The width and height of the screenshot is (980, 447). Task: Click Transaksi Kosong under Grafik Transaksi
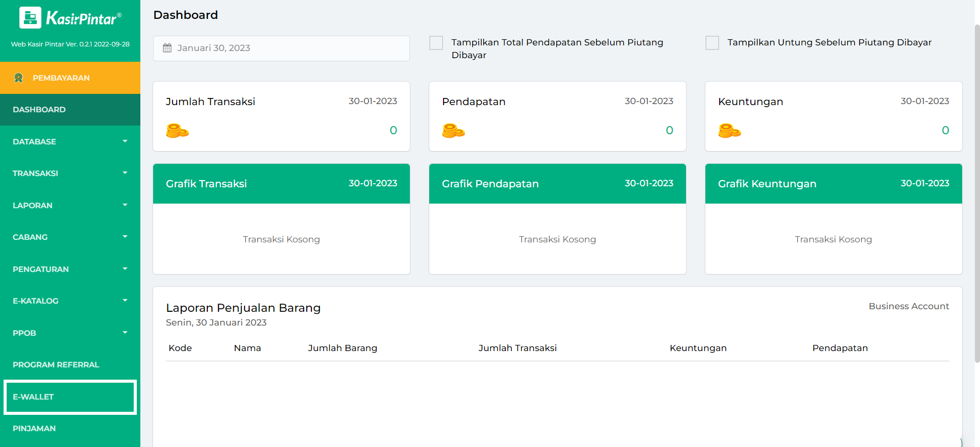281,239
